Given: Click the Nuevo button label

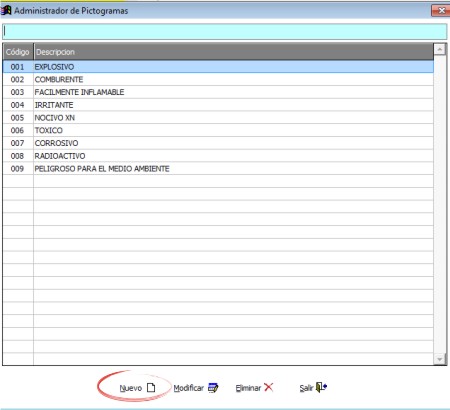Looking at the screenshot, I should click(131, 388).
